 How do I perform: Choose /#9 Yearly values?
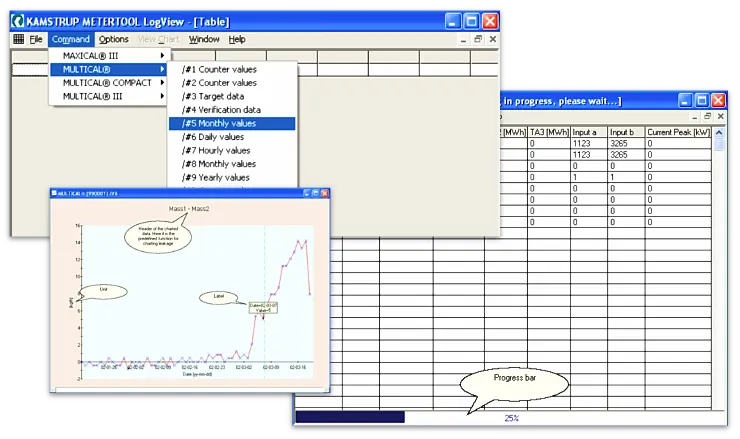point(232,177)
